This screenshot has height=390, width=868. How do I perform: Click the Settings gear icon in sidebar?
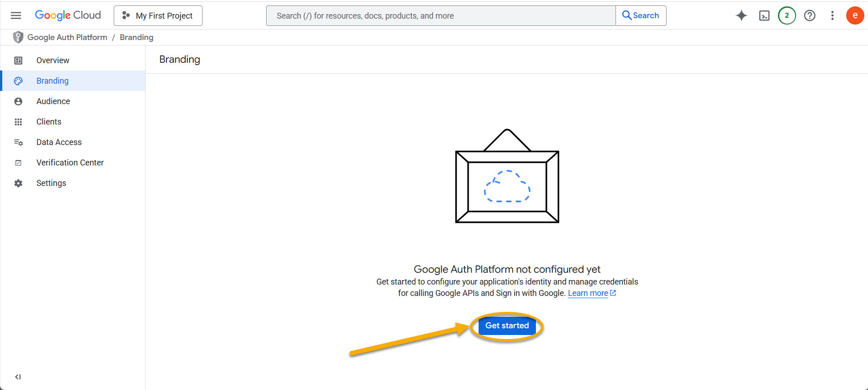18,183
